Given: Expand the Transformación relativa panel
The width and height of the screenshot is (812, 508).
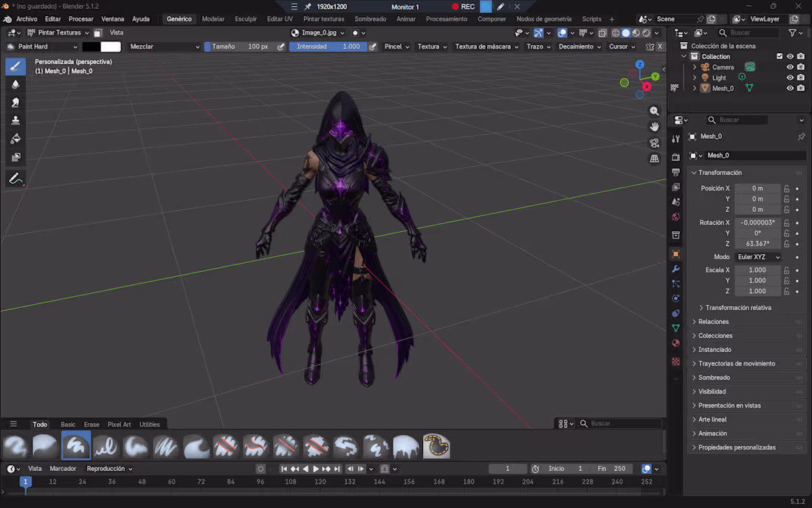Looking at the screenshot, I should (x=738, y=308).
